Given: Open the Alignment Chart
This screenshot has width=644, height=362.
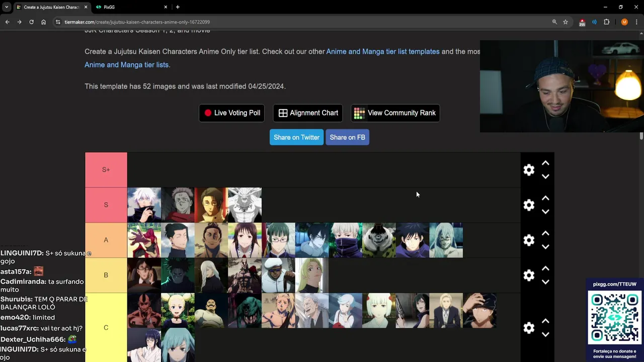Looking at the screenshot, I should [308, 113].
